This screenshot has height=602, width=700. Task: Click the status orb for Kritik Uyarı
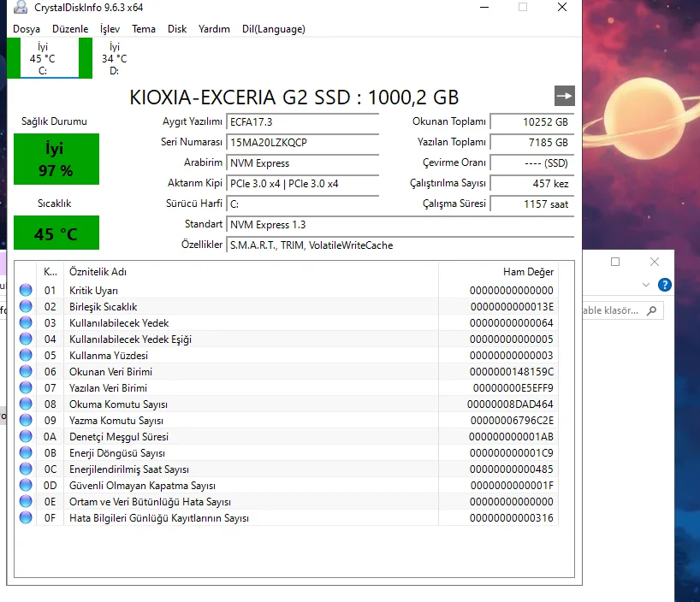pyautogui.click(x=26, y=290)
